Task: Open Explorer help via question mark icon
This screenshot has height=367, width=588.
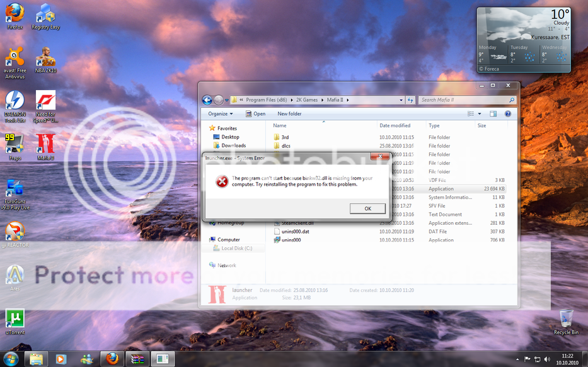Action: pos(508,114)
